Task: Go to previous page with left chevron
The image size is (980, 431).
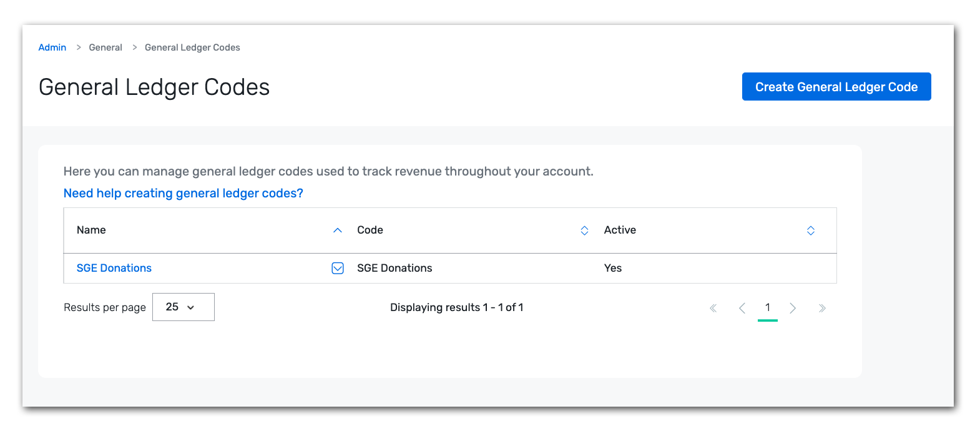Action: pyautogui.click(x=742, y=307)
